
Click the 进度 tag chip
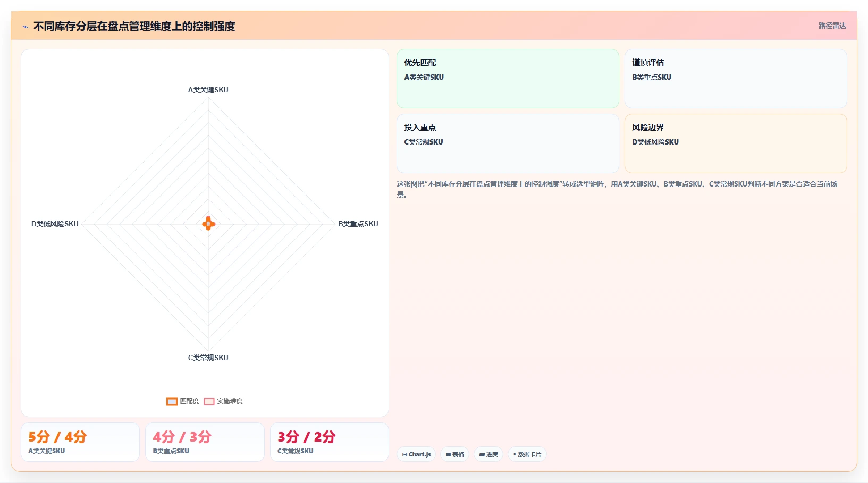tap(488, 454)
